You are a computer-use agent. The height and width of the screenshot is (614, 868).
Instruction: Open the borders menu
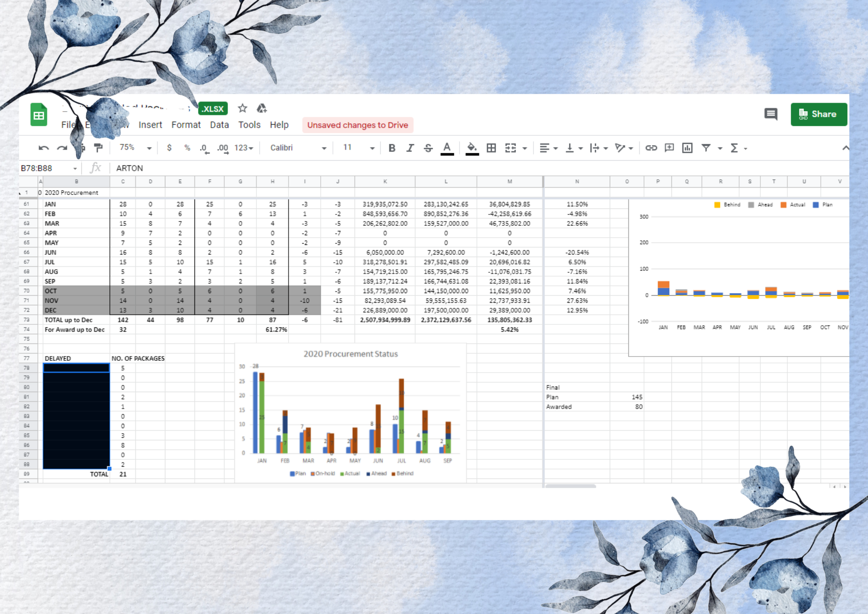[x=491, y=148]
